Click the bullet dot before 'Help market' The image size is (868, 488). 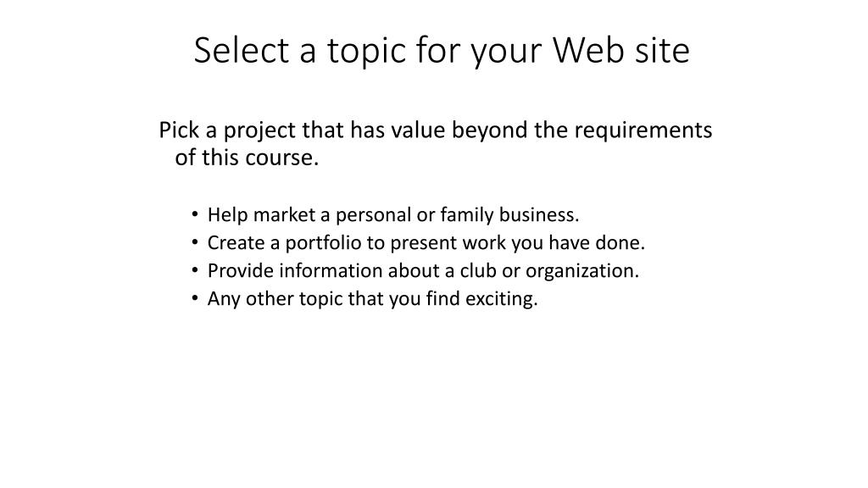[x=194, y=214]
